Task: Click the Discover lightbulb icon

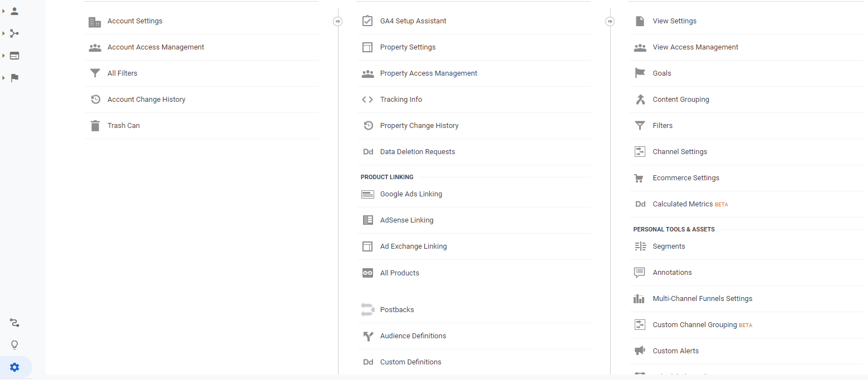Action: 14,345
